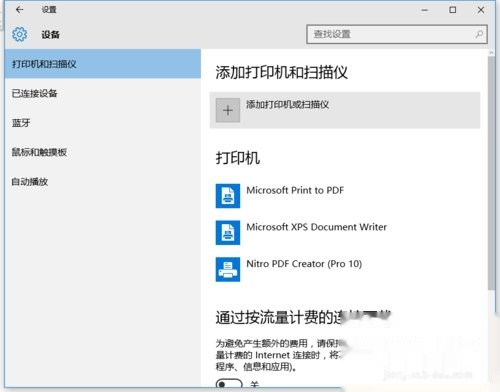
Task: Select 蓝牙 in the sidebar
Action: (x=103, y=123)
